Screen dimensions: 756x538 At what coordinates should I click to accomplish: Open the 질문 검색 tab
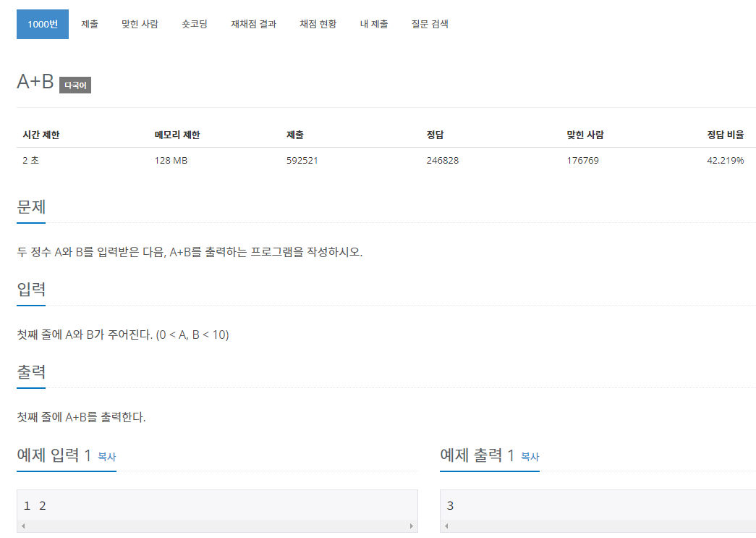[x=430, y=24]
